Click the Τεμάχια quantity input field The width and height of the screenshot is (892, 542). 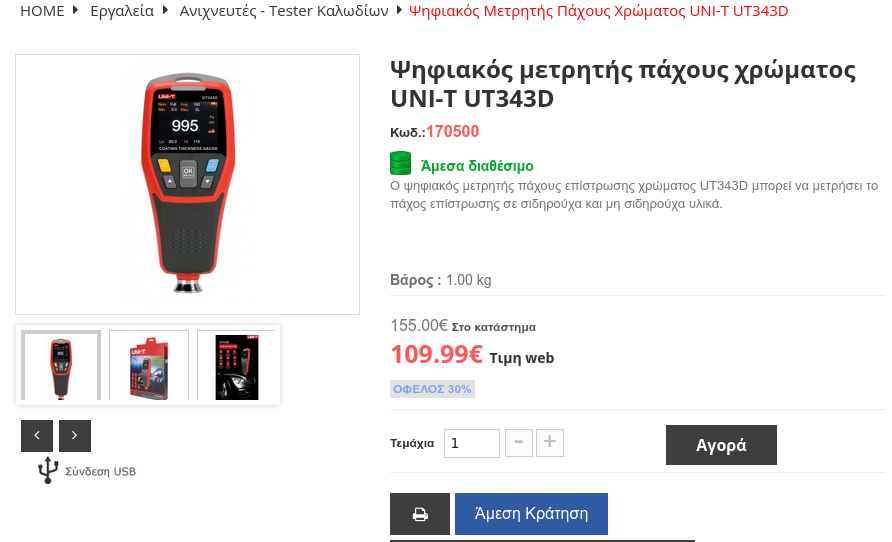point(472,443)
